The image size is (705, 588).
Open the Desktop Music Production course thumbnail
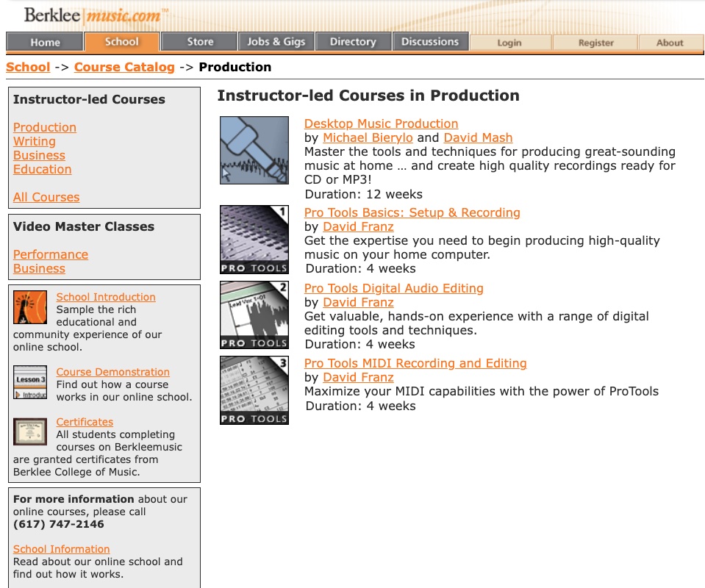point(254,150)
